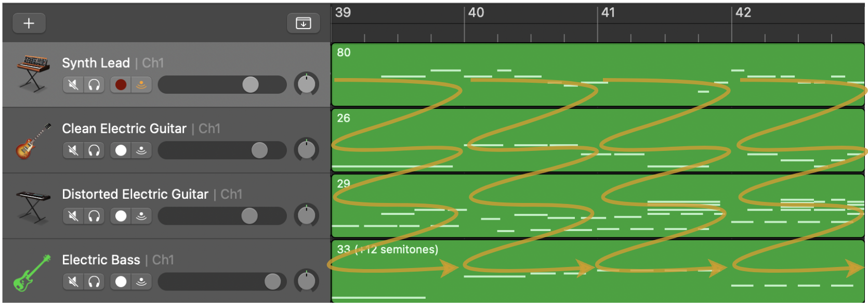Record-enable the Distorted Electric Guitar track

(x=121, y=216)
